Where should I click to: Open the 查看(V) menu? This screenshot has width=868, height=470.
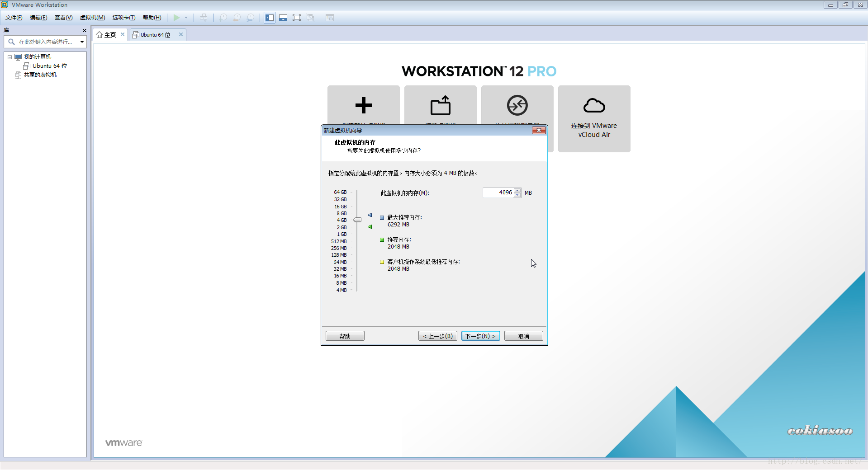63,18
